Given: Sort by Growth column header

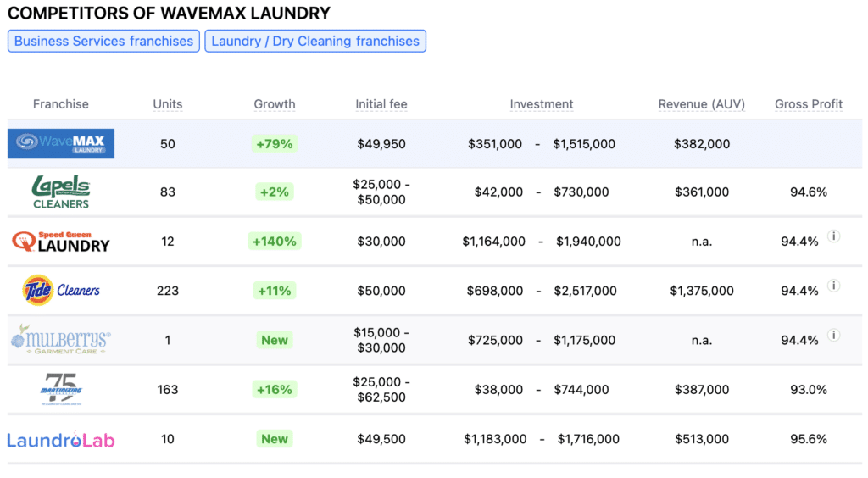Looking at the screenshot, I should pyautogui.click(x=275, y=104).
